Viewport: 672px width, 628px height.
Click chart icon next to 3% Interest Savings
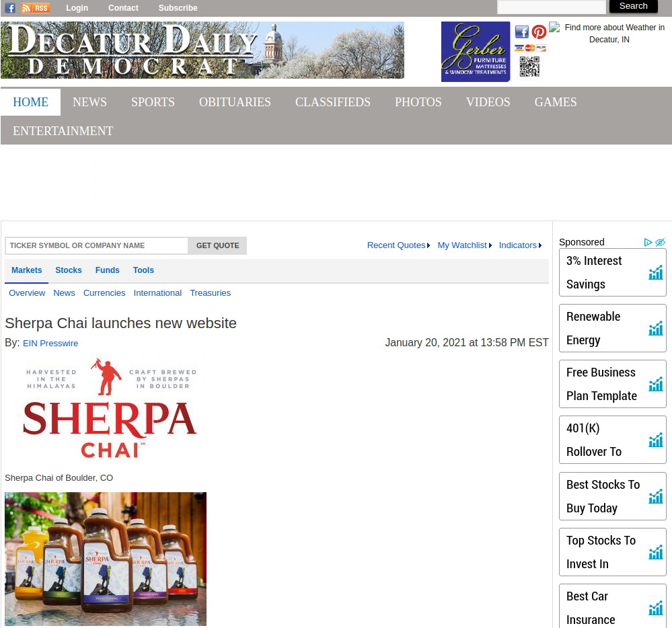coord(655,272)
